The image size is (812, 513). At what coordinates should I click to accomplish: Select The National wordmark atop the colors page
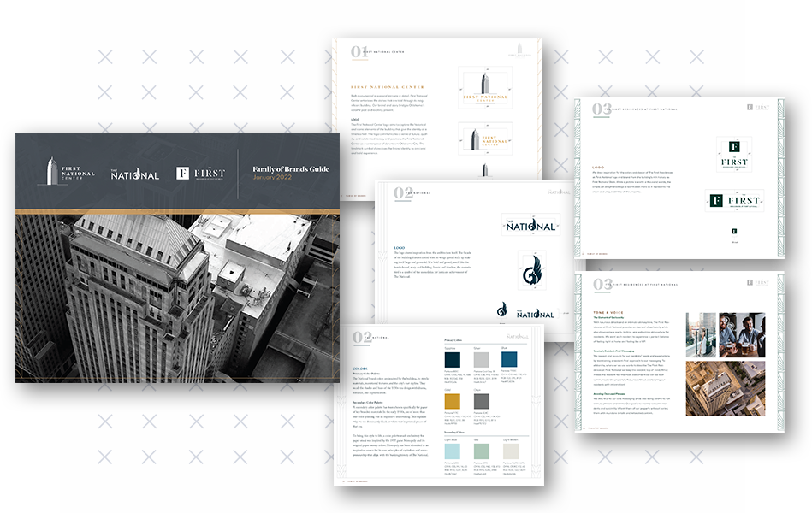tap(517, 337)
